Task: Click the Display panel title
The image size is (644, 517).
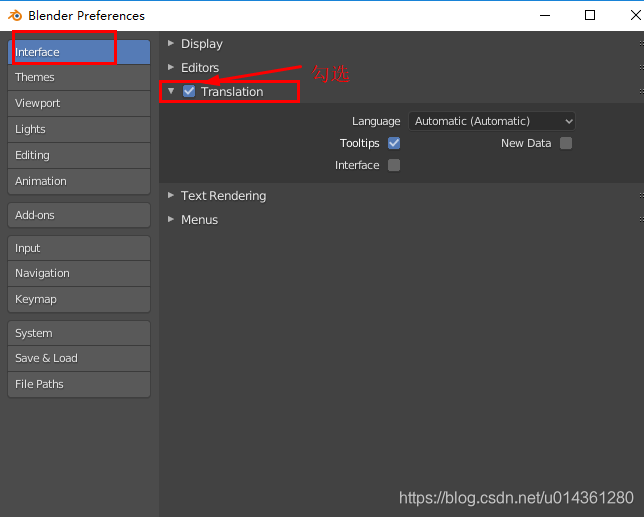Action: [x=202, y=44]
